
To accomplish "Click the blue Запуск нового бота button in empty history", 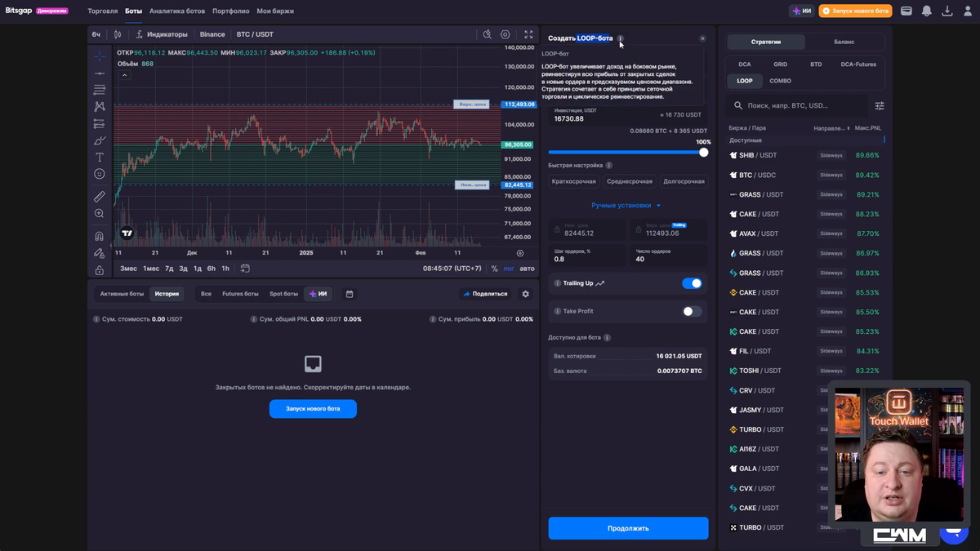I will (313, 408).
